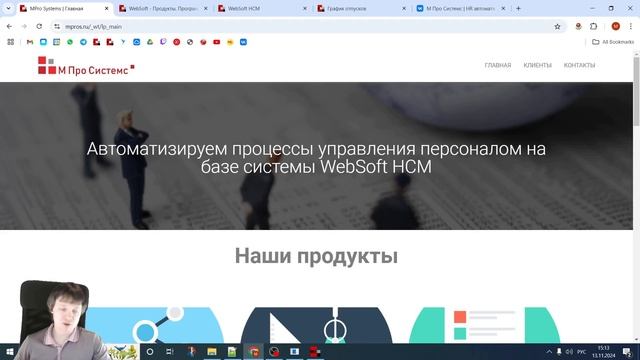Open the All Bookmarks folder

tap(613, 42)
